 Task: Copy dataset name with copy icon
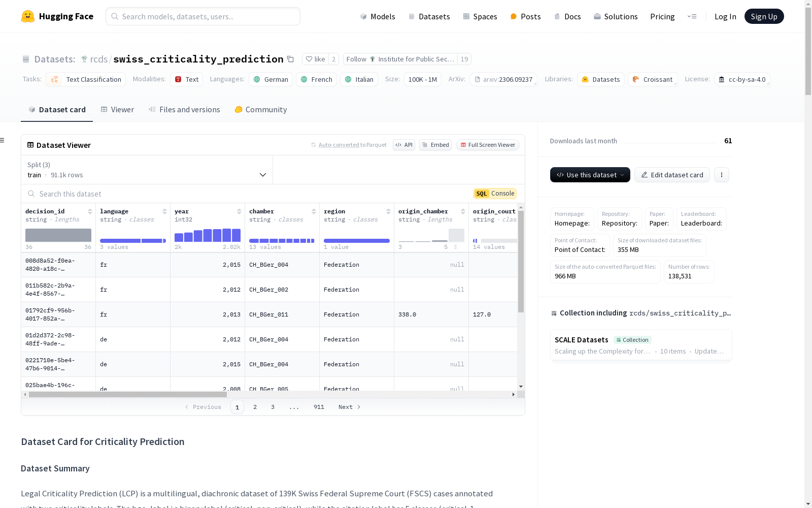coord(290,59)
